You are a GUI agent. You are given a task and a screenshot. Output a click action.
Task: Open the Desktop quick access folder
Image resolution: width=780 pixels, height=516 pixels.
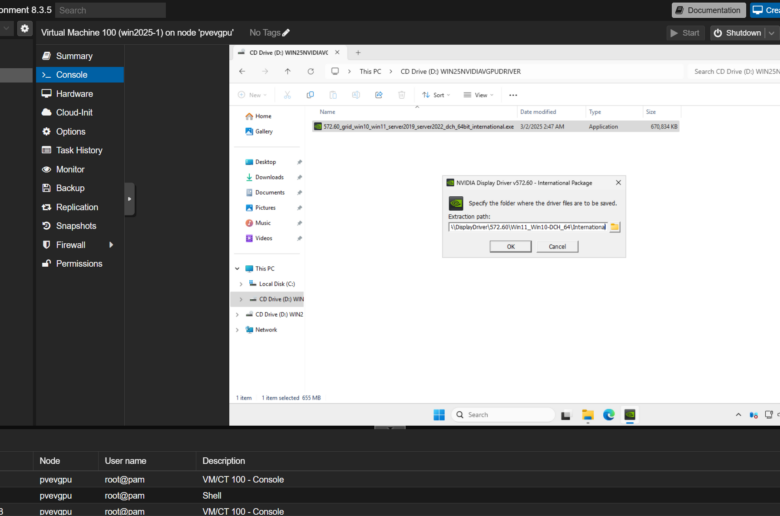(261, 162)
